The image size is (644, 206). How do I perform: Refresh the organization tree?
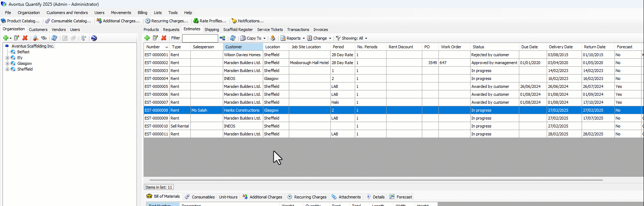[54, 38]
